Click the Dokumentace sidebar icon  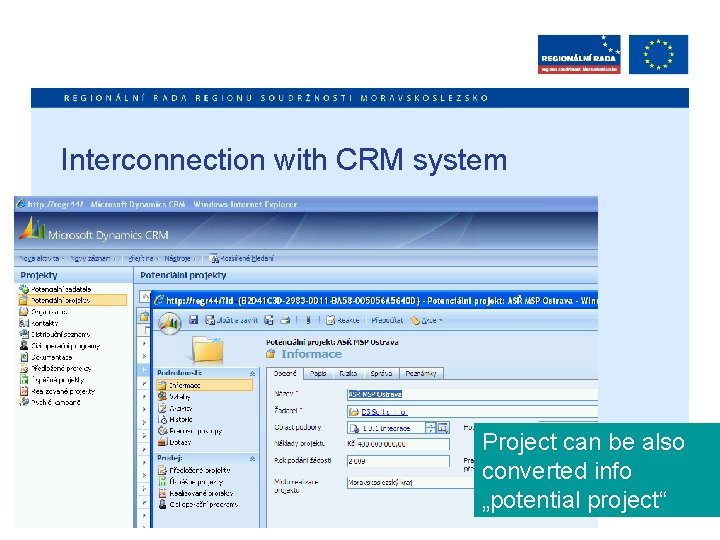[24, 357]
